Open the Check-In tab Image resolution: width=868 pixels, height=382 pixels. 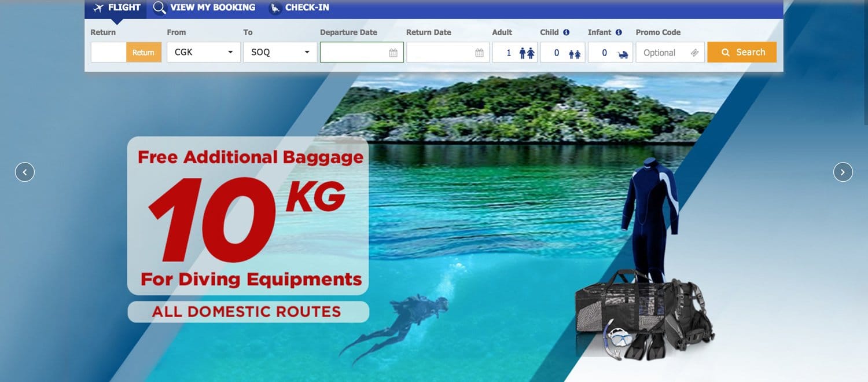(299, 8)
